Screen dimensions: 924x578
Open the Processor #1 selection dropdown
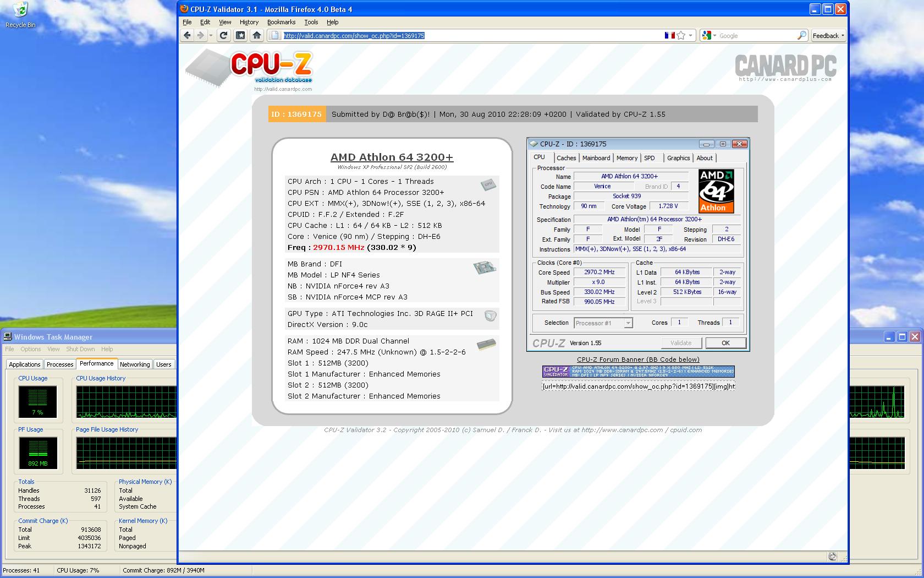point(603,323)
